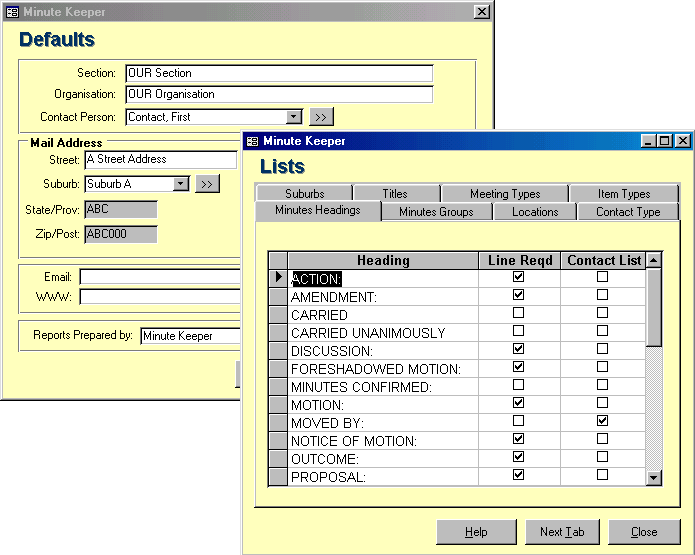Maximize the Lists window
The height and width of the screenshot is (555, 695).
665,141
